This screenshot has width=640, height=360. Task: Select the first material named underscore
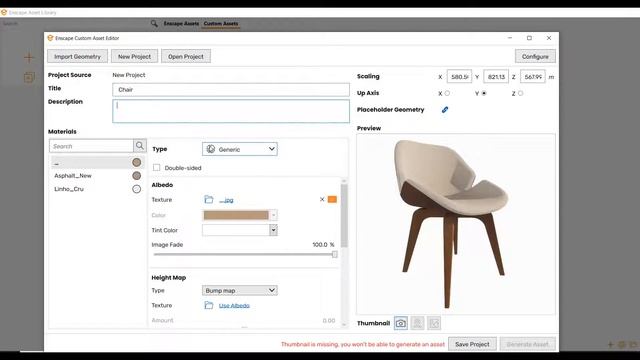tap(97, 162)
